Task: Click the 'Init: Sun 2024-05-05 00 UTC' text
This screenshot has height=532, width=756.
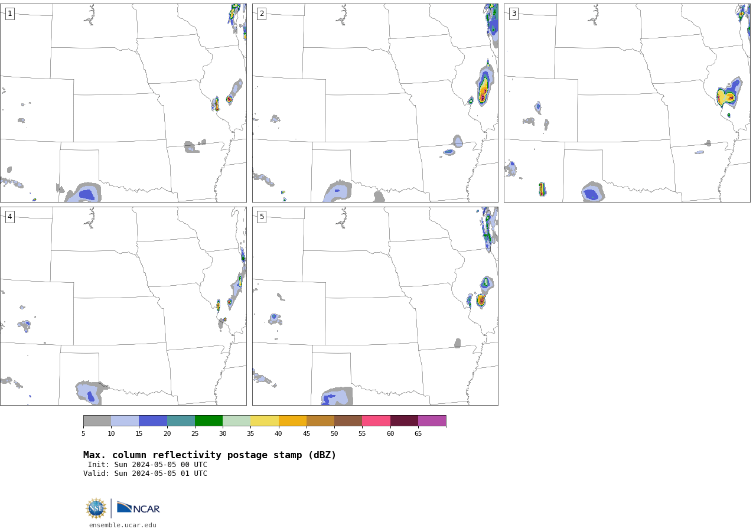Action: [x=148, y=465]
